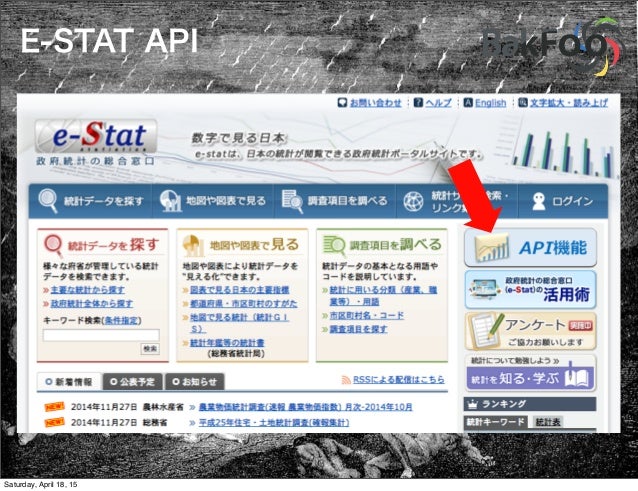Click the chart-globe icon in navigation bar
The height and width of the screenshot is (491, 638).
[170, 201]
